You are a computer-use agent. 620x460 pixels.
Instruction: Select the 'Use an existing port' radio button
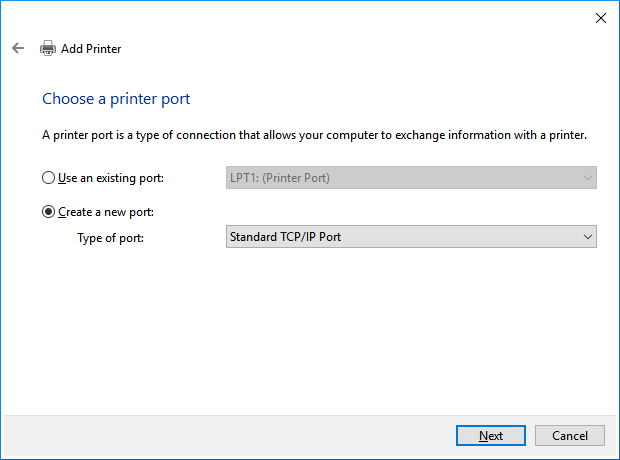pos(49,179)
